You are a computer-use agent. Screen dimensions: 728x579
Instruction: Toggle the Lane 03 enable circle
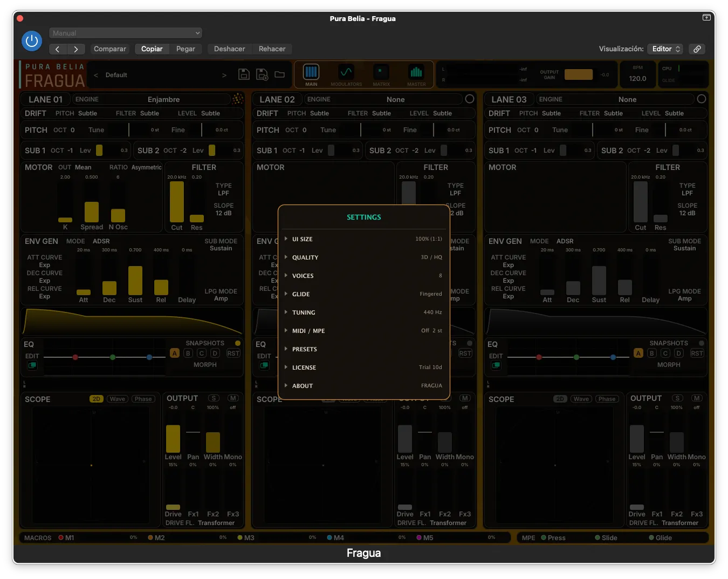702,99
